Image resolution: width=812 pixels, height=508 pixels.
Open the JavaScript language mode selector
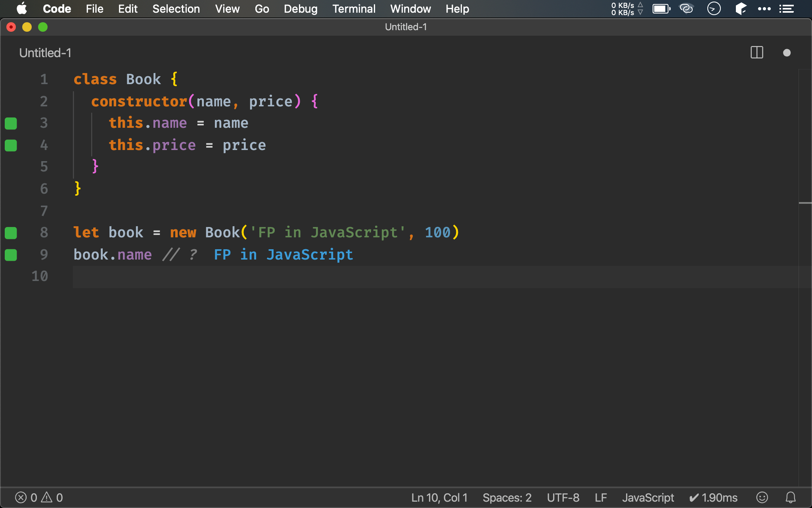[648, 497]
